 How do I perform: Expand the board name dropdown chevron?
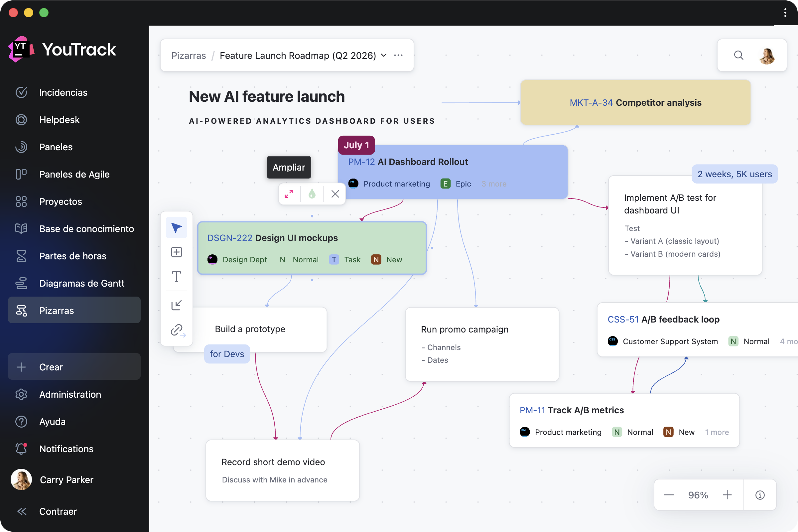point(384,55)
